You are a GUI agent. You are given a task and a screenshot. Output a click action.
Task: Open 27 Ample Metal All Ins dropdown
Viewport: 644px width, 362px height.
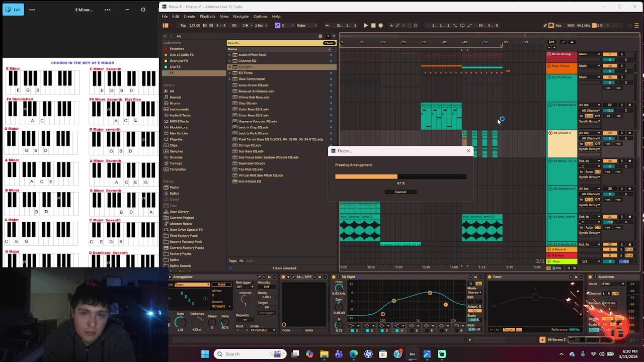tap(590, 105)
